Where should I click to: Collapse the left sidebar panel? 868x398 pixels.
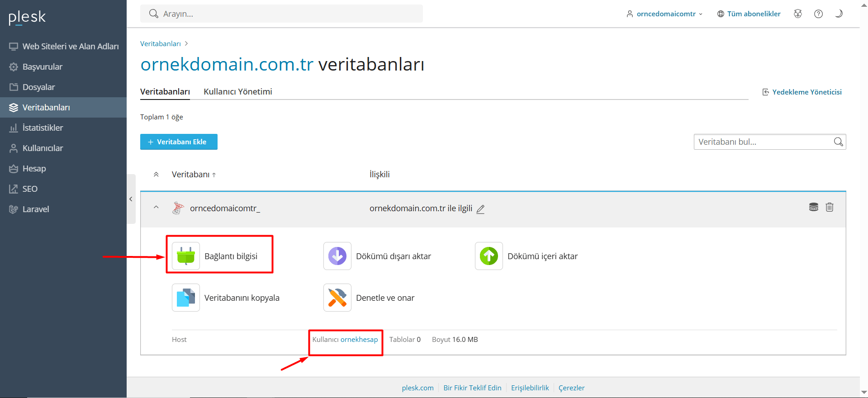tap(131, 199)
